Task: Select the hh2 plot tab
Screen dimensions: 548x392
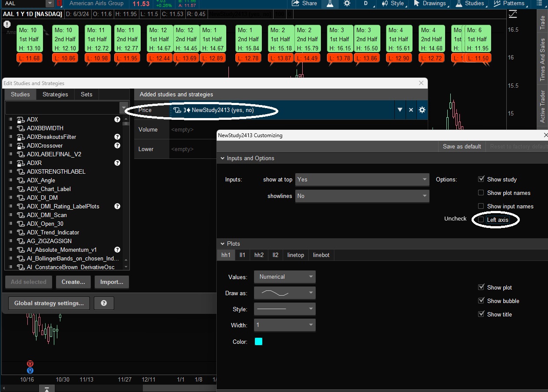Action: pos(259,255)
